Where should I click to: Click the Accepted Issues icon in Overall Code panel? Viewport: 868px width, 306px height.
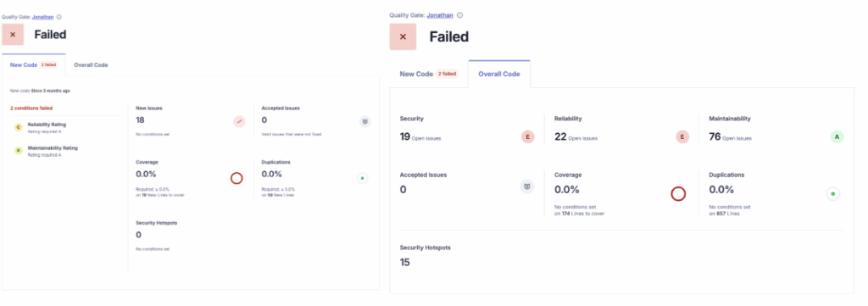tap(527, 187)
